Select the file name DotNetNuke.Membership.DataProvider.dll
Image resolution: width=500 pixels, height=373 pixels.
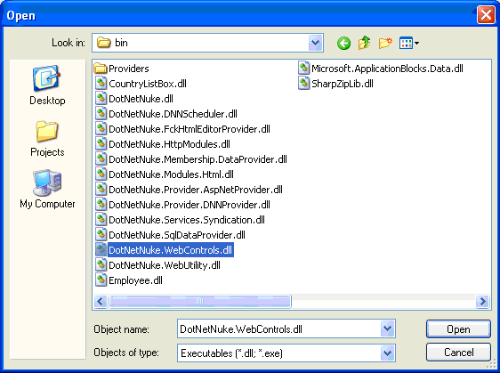(x=198, y=159)
